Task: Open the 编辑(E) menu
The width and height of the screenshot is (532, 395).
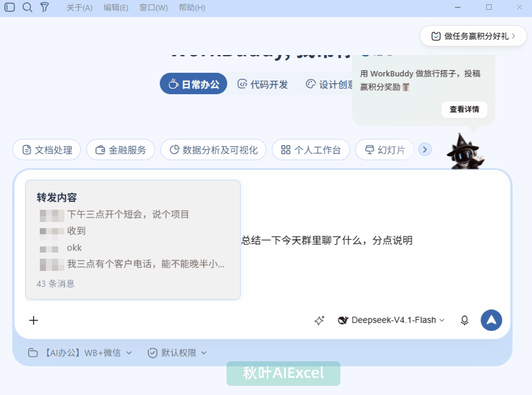Action: [x=116, y=7]
